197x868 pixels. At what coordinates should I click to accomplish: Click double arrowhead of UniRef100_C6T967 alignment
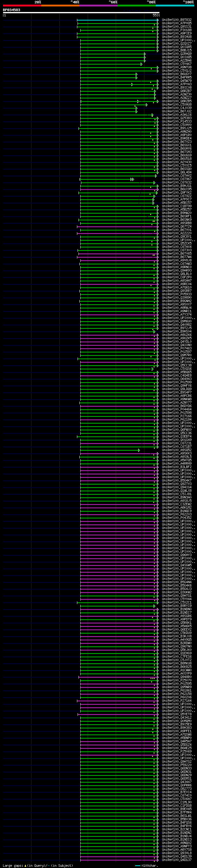[132, 179]
